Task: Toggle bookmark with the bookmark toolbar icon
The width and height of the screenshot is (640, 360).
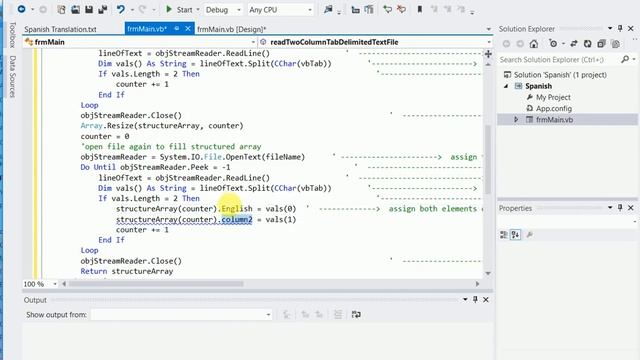Action: pos(419,9)
